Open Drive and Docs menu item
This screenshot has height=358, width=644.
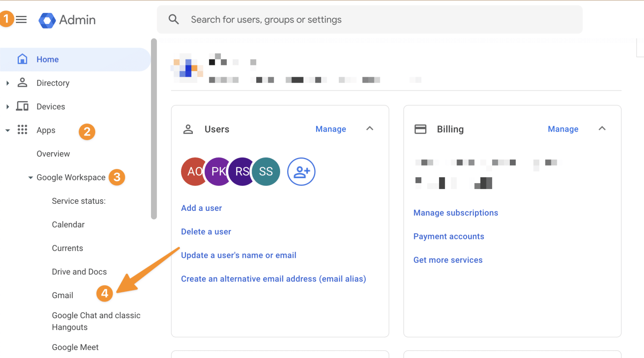point(79,272)
